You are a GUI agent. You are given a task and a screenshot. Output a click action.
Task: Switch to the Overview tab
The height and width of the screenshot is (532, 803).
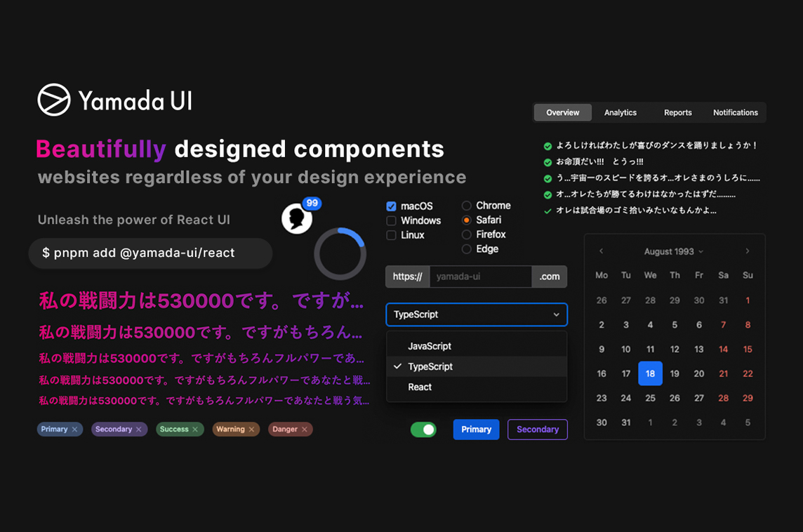(x=563, y=113)
